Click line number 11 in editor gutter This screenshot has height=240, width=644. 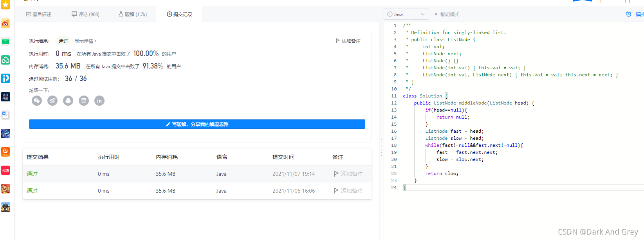(x=394, y=96)
